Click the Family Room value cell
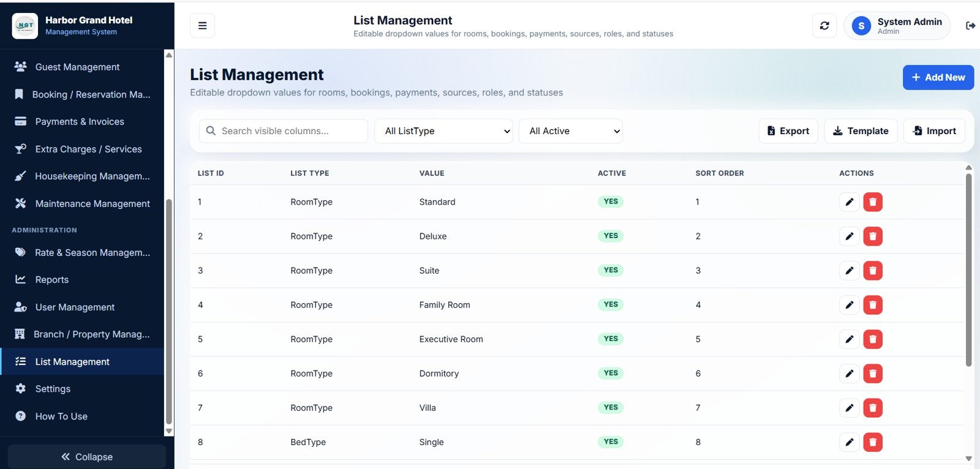The width and height of the screenshot is (980, 469). [445, 305]
